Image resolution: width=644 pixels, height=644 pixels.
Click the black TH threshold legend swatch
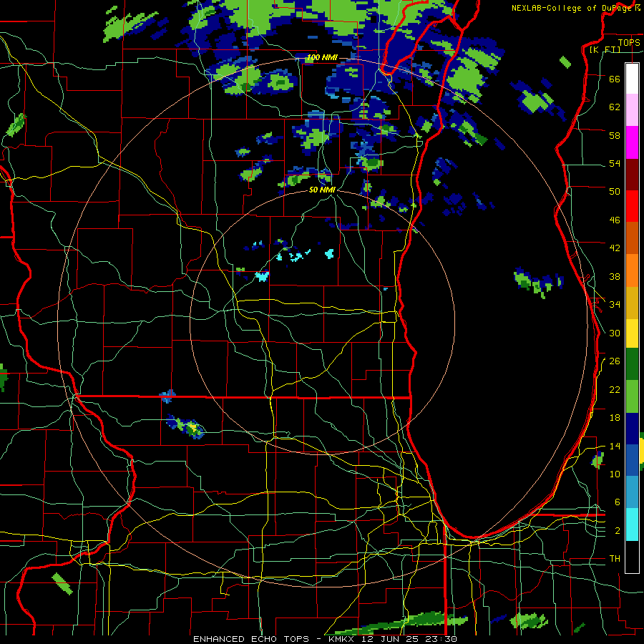click(632, 557)
